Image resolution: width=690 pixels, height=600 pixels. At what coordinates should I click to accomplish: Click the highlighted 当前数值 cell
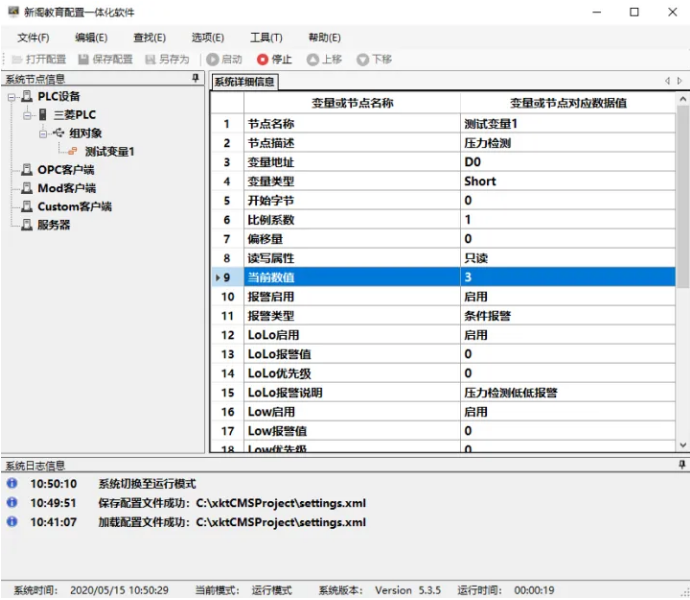pos(352,277)
